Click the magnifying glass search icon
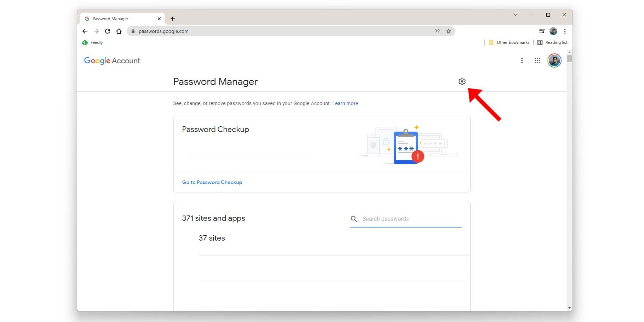The image size is (644, 322). (x=354, y=219)
